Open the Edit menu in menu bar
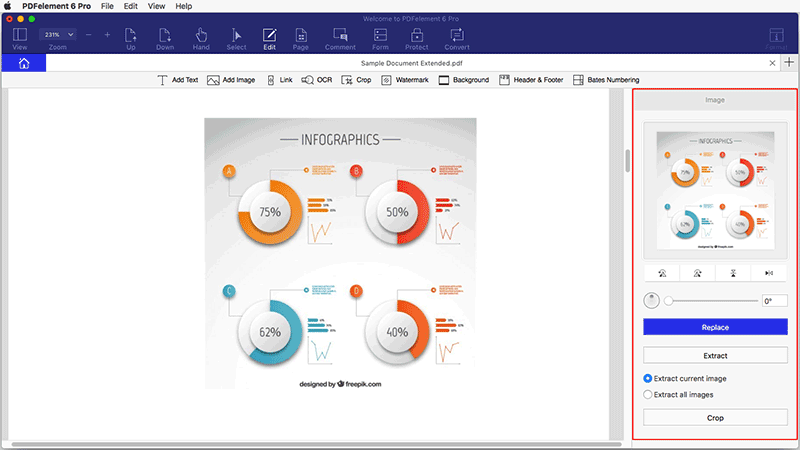The height and width of the screenshot is (450, 800). pyautogui.click(x=131, y=6)
